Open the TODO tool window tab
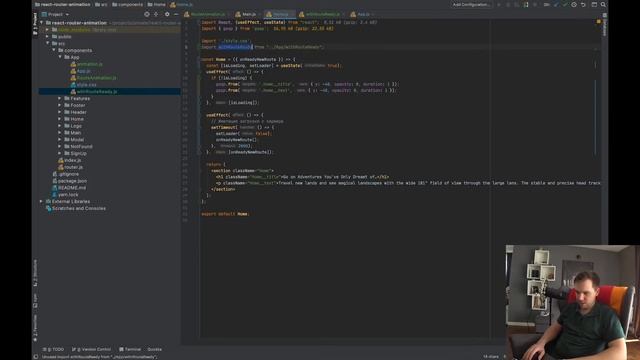This screenshot has width=640, height=360. (x=54, y=349)
